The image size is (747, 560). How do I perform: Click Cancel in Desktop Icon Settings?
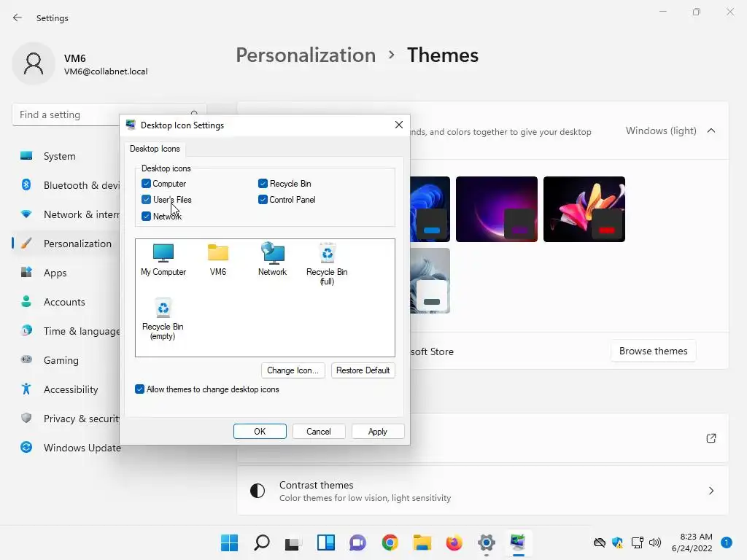click(319, 432)
